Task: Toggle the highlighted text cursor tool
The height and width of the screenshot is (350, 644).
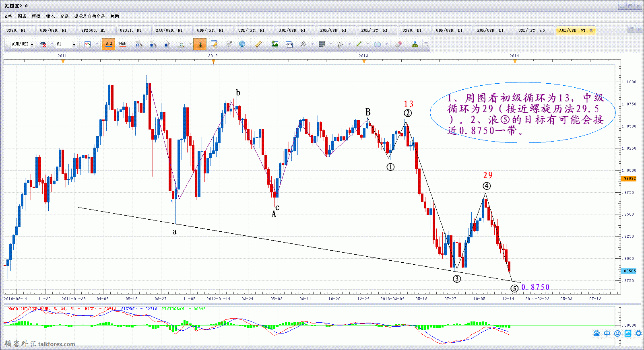Action: pyautogui.click(x=200, y=44)
